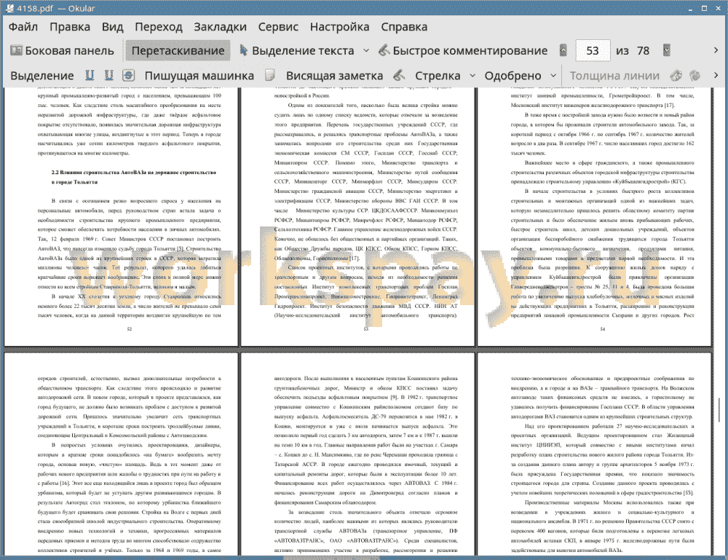The width and height of the screenshot is (728, 560).
Task: Click total page count 78
Action: point(643,51)
